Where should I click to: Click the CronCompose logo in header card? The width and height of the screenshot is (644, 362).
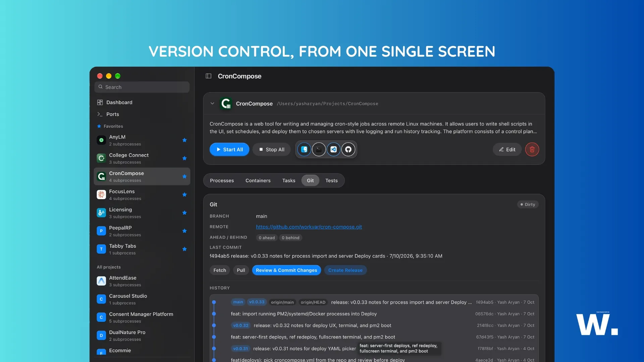tap(226, 104)
